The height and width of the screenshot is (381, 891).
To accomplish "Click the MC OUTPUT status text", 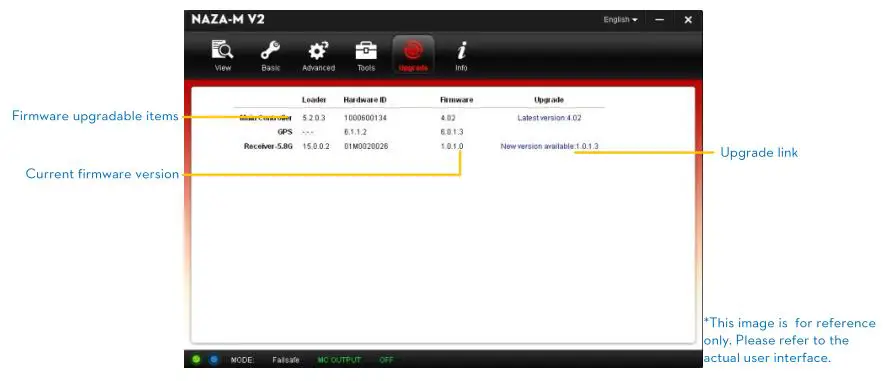I will (x=339, y=360).
